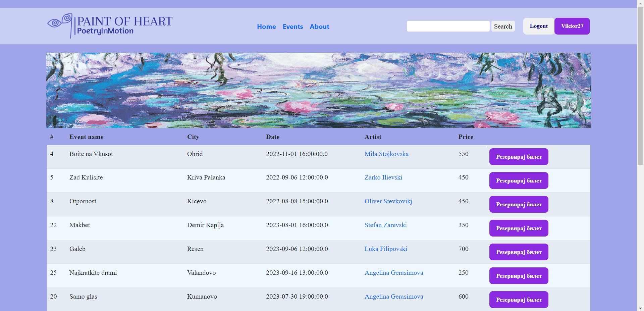Open artist Mila Stojkovska's page

click(386, 154)
